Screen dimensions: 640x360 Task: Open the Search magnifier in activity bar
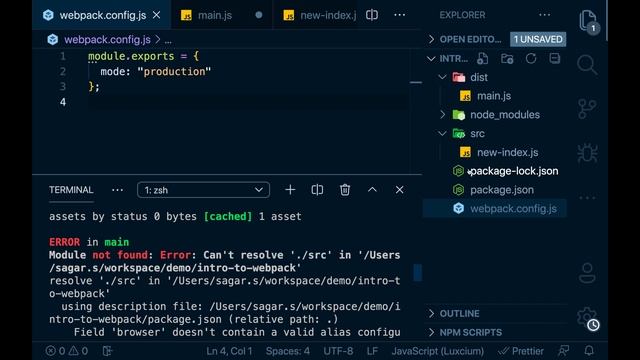click(587, 65)
